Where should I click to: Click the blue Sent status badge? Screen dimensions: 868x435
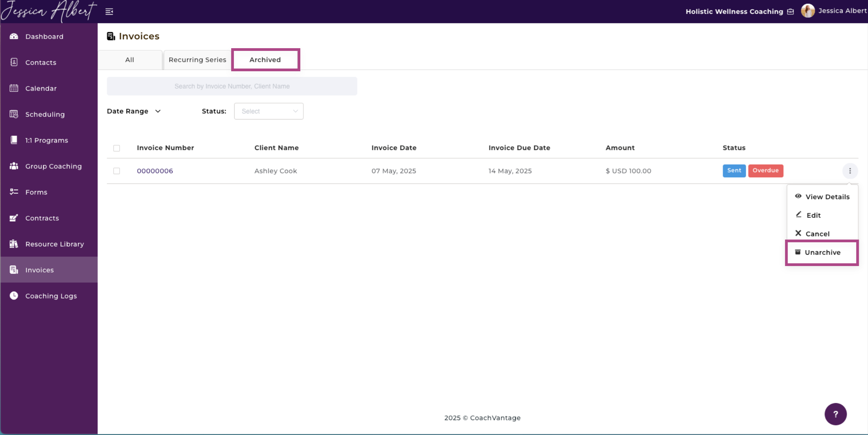tap(734, 170)
